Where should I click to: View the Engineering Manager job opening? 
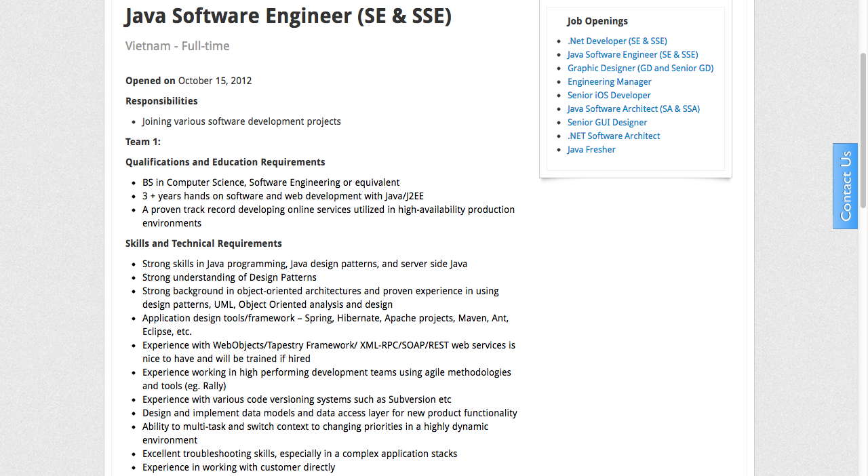609,81
